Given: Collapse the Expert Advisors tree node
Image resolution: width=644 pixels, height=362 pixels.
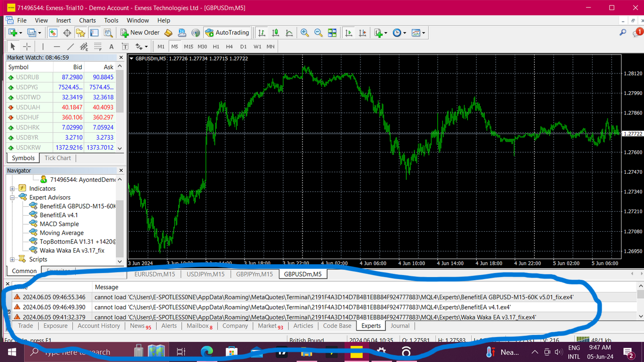Looking at the screenshot, I should (12, 198).
